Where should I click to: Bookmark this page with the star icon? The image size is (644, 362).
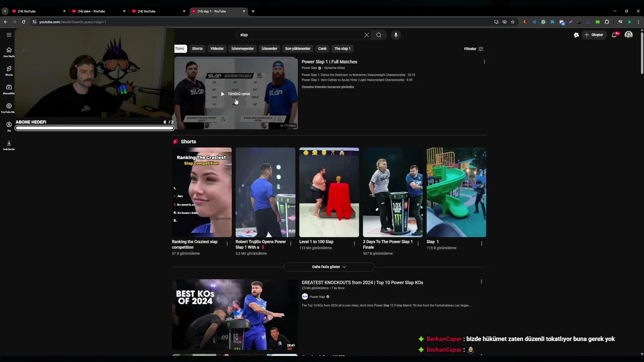click(x=512, y=22)
